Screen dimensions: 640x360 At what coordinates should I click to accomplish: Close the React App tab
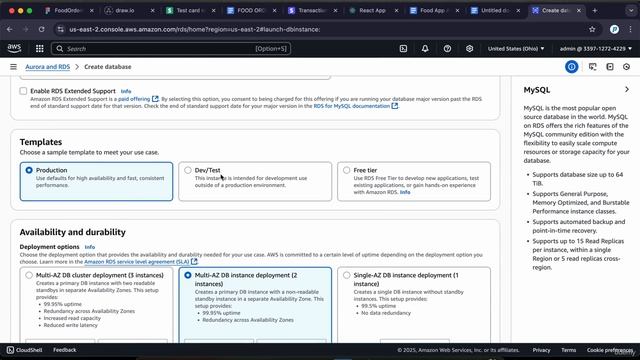coord(396,11)
